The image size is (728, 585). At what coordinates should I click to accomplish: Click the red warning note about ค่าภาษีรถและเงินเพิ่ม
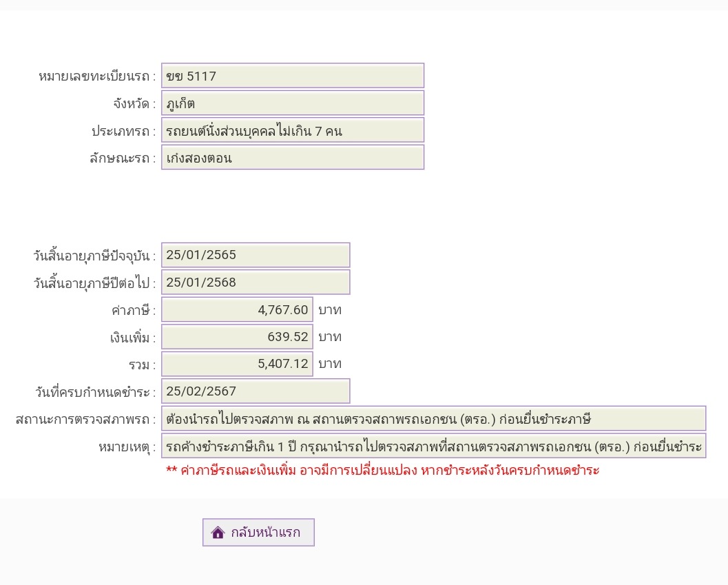click(382, 471)
